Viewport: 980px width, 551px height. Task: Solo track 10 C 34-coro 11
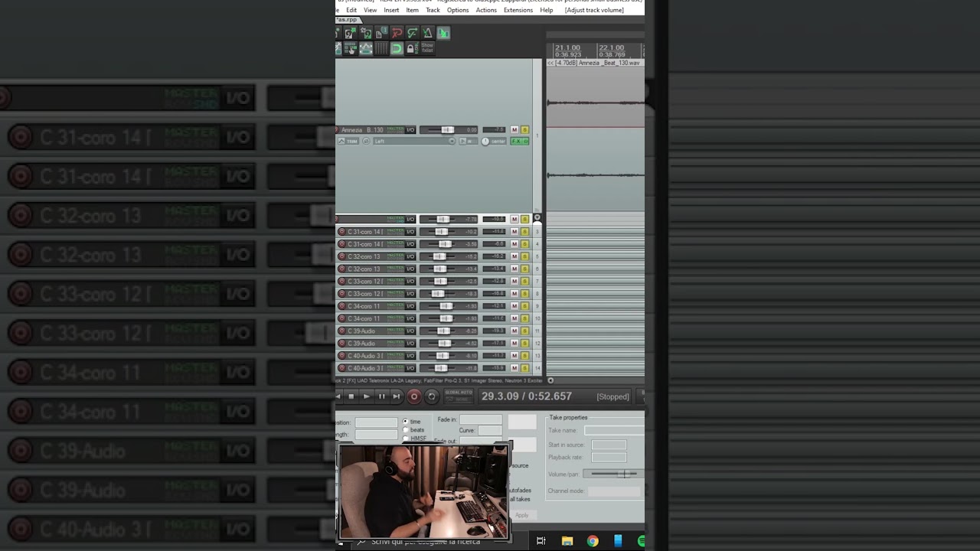(x=524, y=318)
